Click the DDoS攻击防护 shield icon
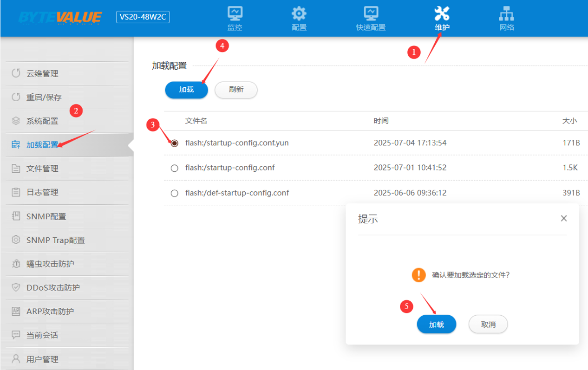Screen dimensions: 588x370 point(16,287)
